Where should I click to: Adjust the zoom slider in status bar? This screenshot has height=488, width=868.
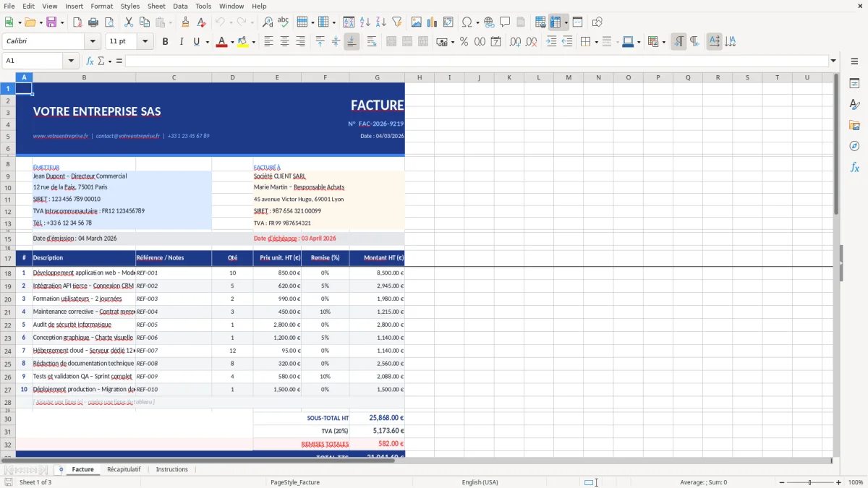(x=810, y=482)
